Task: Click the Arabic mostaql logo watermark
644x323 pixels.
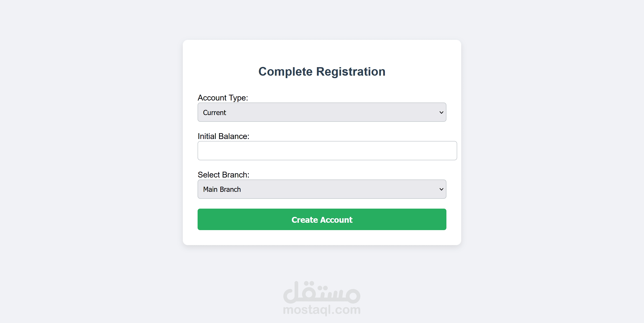Action: [322, 292]
